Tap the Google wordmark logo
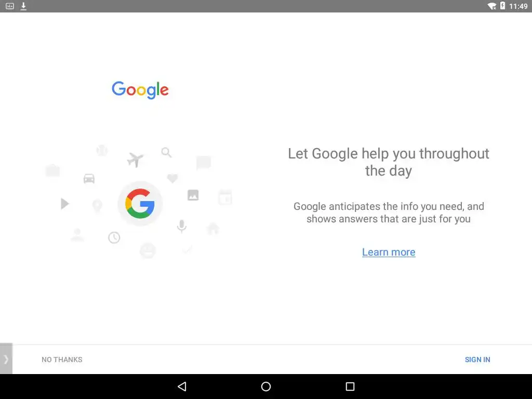Viewport: 532px width, 399px height. point(140,90)
